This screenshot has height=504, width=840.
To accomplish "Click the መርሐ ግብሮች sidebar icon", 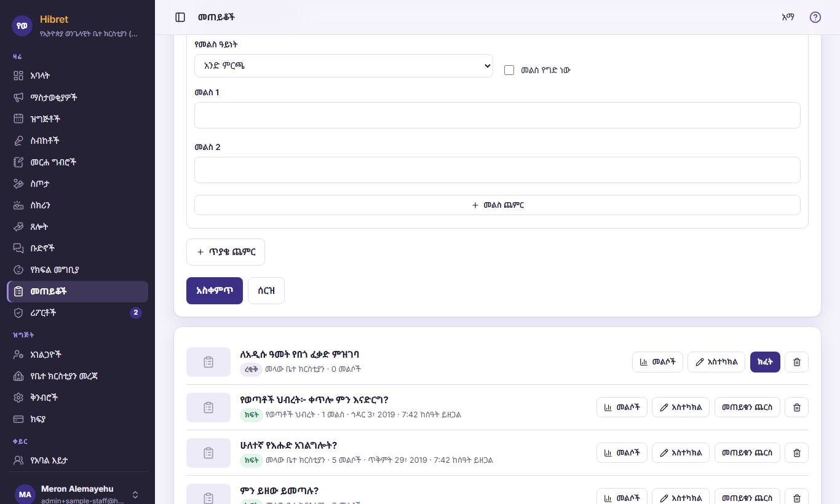I will click(x=18, y=162).
